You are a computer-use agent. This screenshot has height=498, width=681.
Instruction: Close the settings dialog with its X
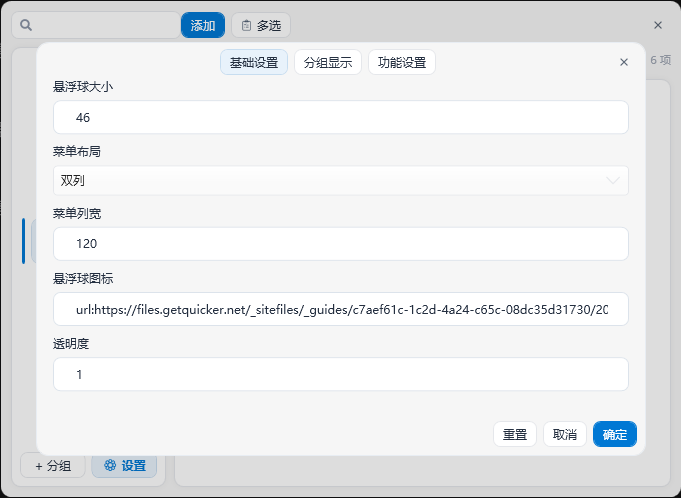(x=624, y=62)
